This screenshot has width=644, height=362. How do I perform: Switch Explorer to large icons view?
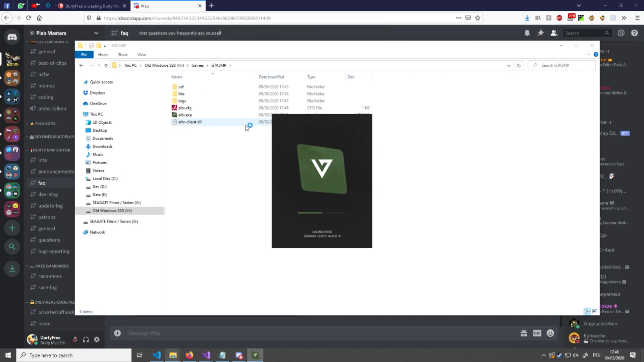tap(594, 311)
